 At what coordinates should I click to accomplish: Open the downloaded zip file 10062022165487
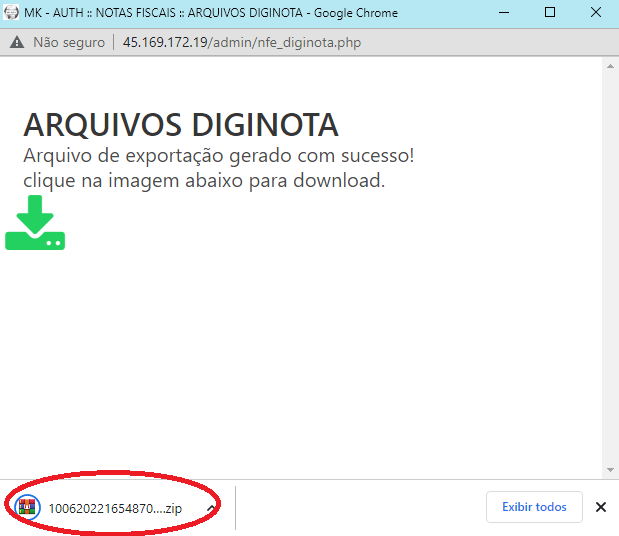pyautogui.click(x=115, y=508)
